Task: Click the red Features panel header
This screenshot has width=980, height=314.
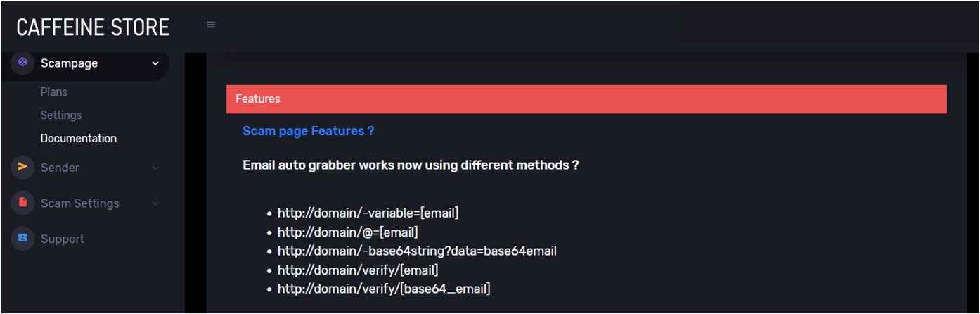Action: tap(586, 99)
